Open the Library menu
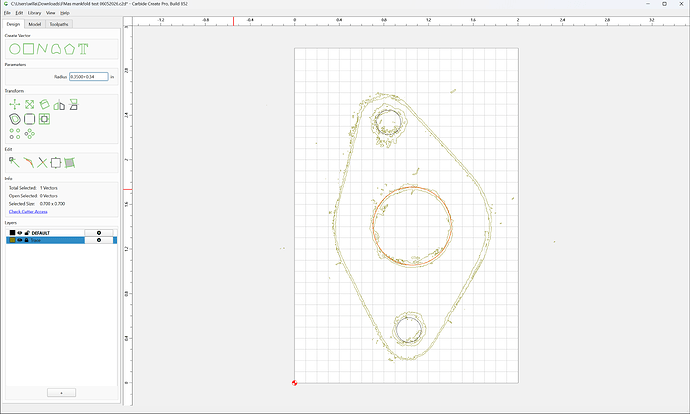Viewport: 690px width, 414px height. [x=34, y=13]
